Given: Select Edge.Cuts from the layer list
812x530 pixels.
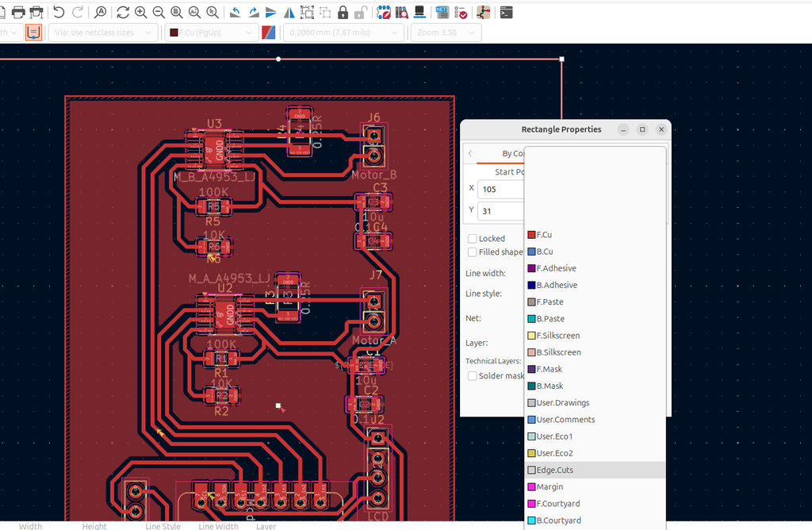Looking at the screenshot, I should pos(554,470).
